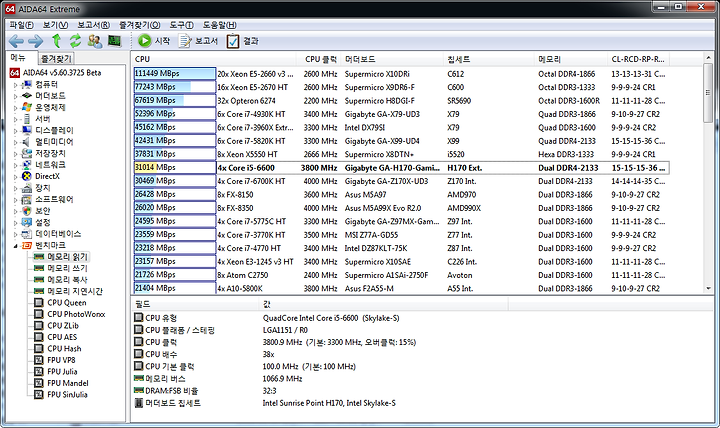This screenshot has height=428, width=720.
Task: Select the CPU ZLib benchmark icon
Action: pos(39,326)
